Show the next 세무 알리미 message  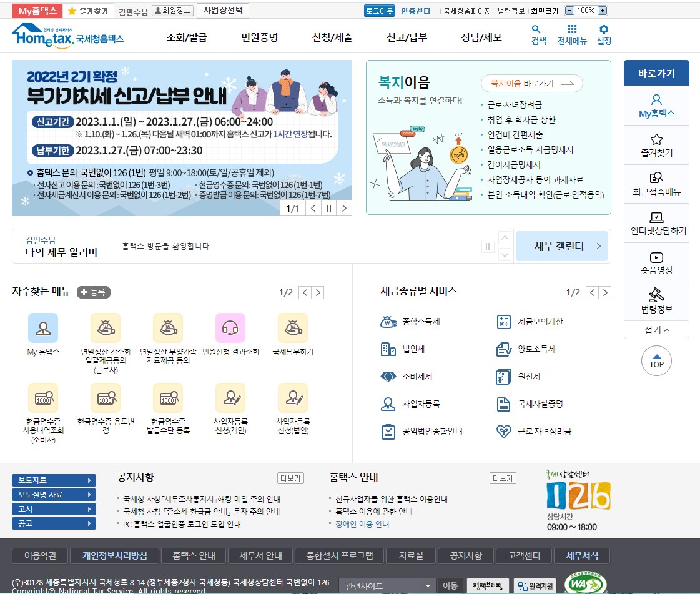[x=505, y=255]
